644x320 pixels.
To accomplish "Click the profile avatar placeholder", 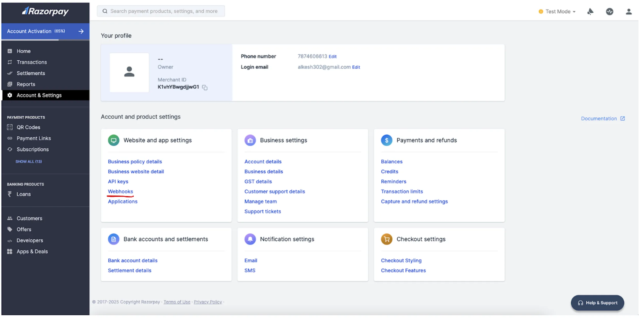I will pos(129,72).
